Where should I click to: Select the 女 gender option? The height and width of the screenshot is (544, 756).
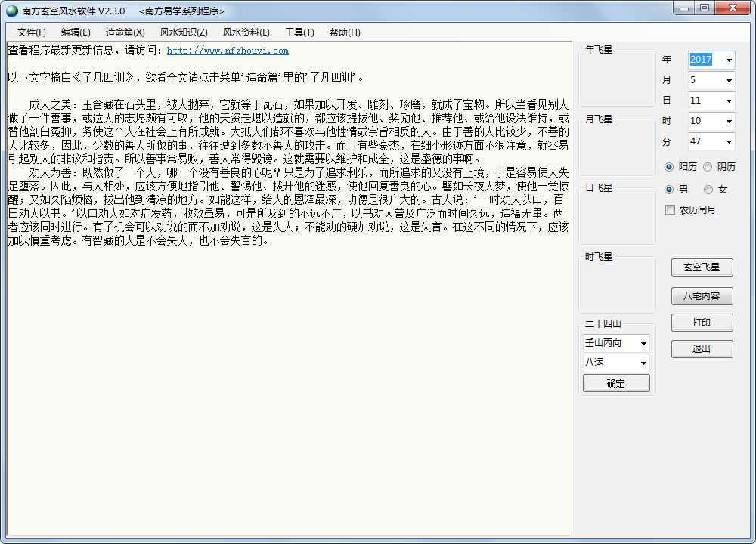(x=707, y=189)
